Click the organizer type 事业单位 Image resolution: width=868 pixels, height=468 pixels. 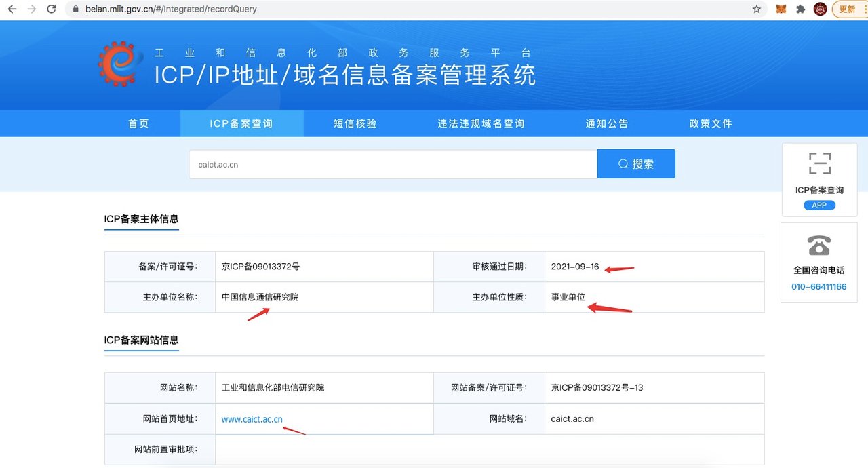click(x=568, y=297)
